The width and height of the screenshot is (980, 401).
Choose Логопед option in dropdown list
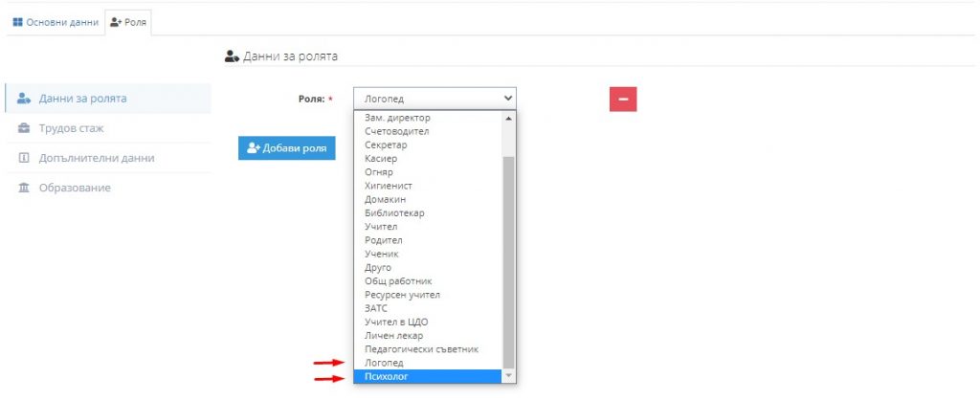[385, 364]
